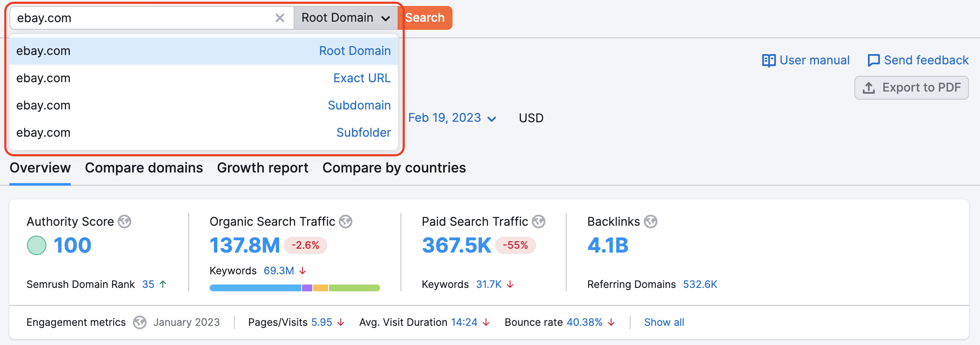Click the January 2023 engagement date label
980x345 pixels.
187,322
